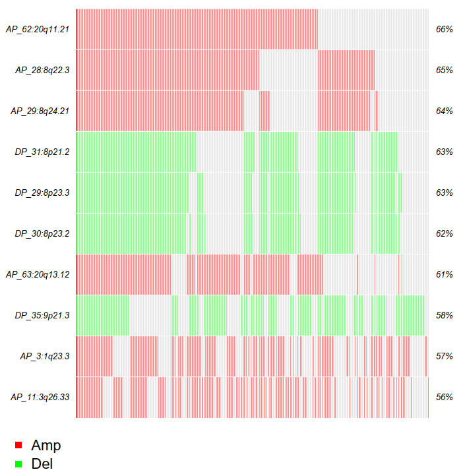Click the 66% frequency value
Image resolution: width=465 pixels, height=476 pixels.
(x=445, y=29)
